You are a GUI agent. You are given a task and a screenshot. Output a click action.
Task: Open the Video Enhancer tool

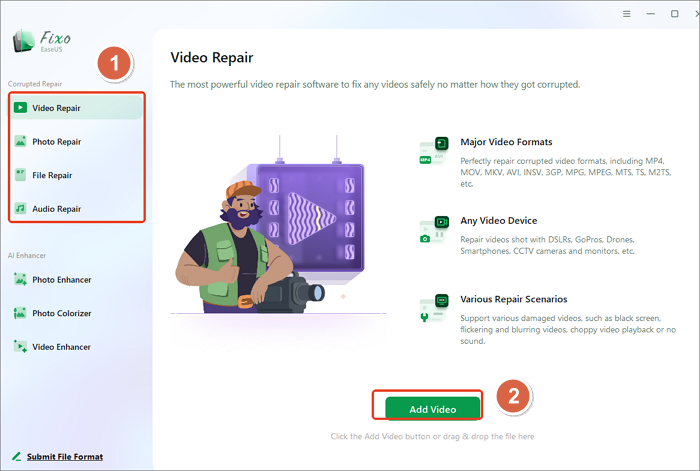[76, 346]
